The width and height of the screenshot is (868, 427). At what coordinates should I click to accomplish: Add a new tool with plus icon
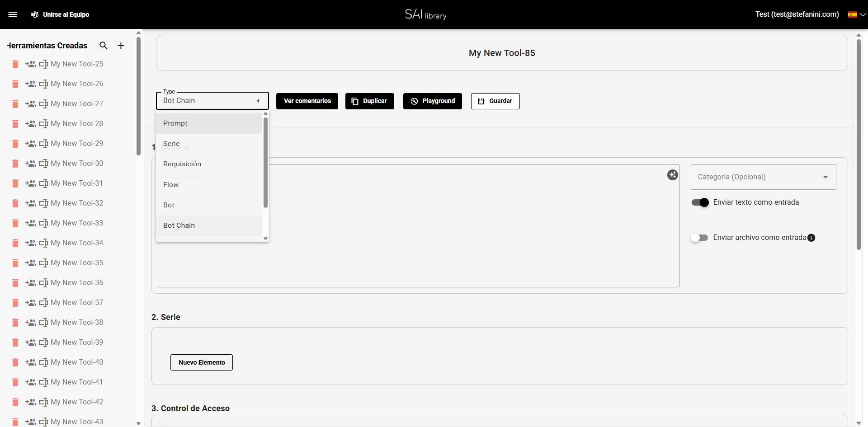(121, 46)
